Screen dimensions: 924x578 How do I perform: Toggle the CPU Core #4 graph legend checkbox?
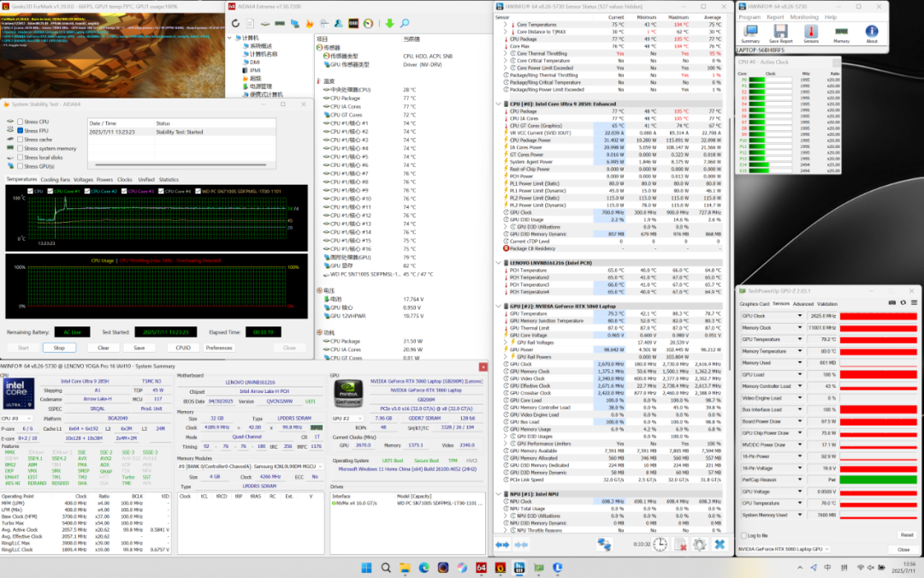click(x=161, y=191)
